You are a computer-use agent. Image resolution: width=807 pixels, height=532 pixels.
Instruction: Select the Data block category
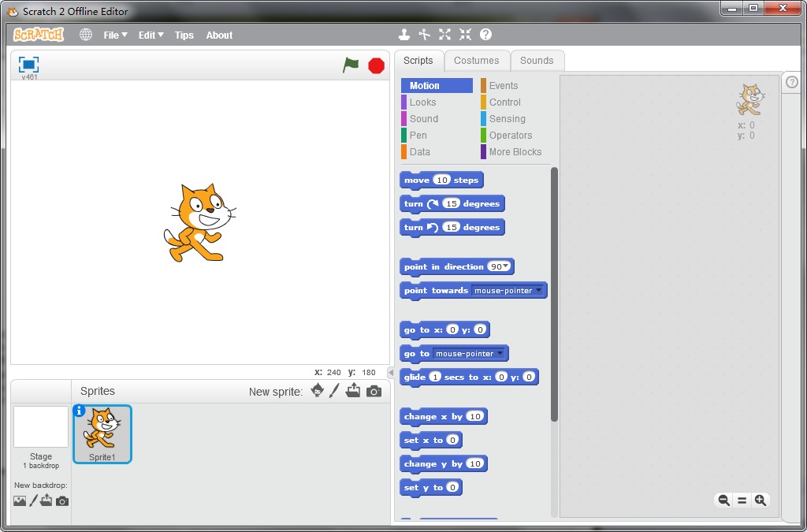437,152
